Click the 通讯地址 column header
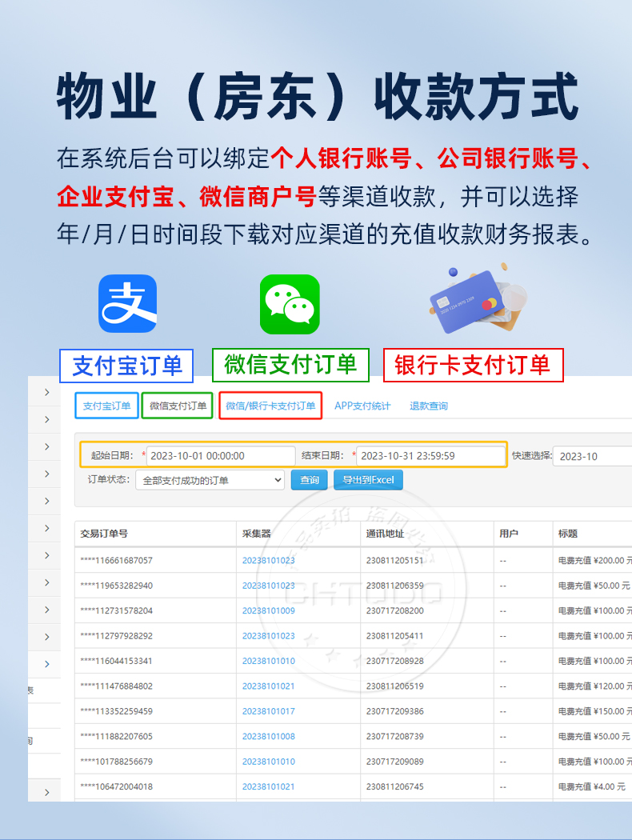 (385, 534)
